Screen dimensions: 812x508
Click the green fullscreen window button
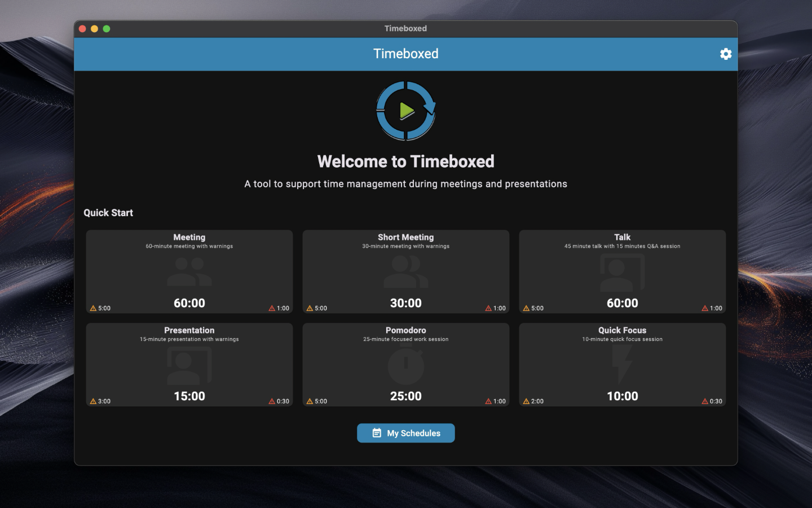coord(107,29)
